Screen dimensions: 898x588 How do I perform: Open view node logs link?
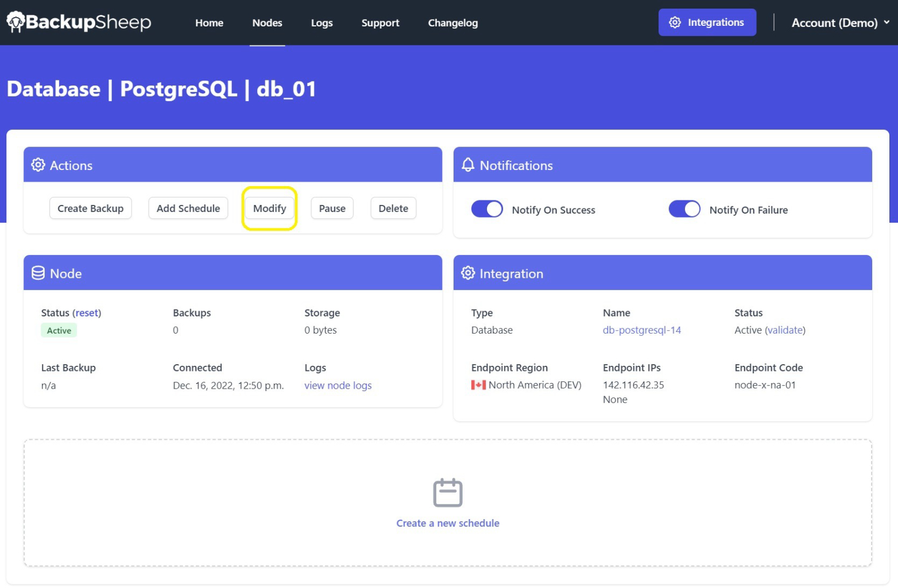(338, 385)
